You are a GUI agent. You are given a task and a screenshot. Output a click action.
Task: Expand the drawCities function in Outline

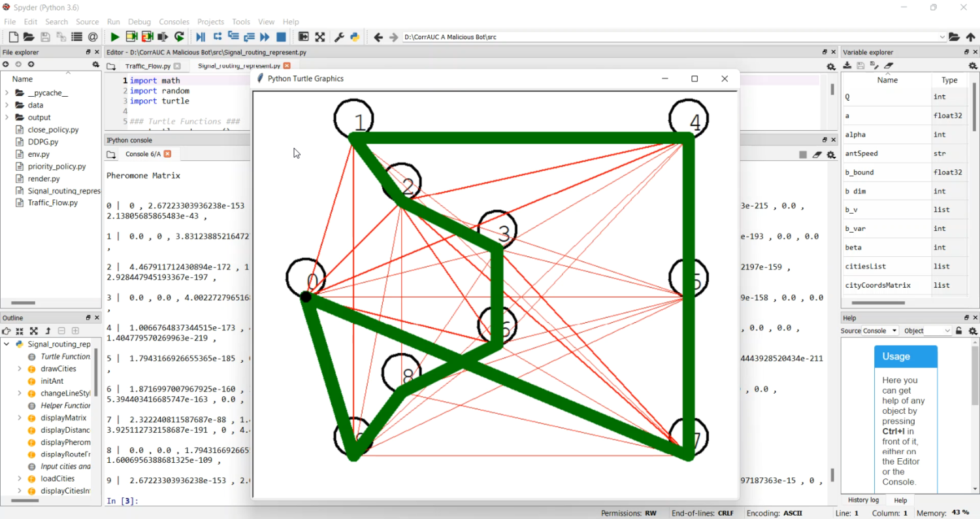pyautogui.click(x=20, y=369)
